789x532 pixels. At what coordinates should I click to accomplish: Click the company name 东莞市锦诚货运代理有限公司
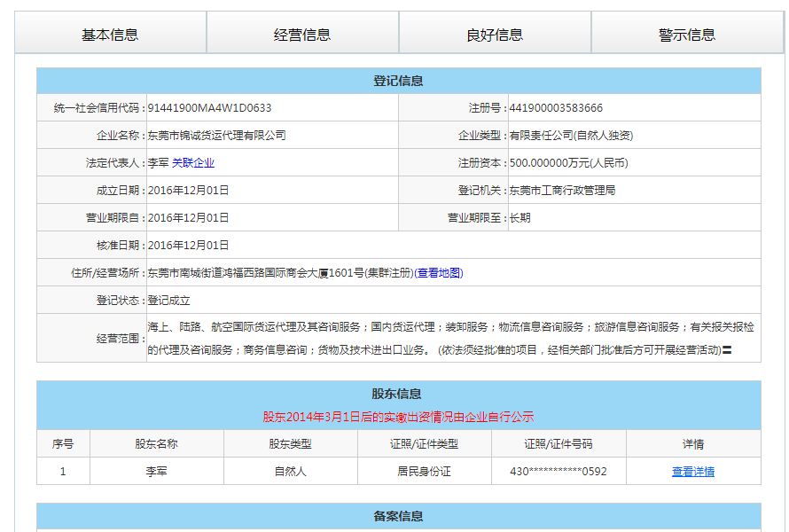216,136
